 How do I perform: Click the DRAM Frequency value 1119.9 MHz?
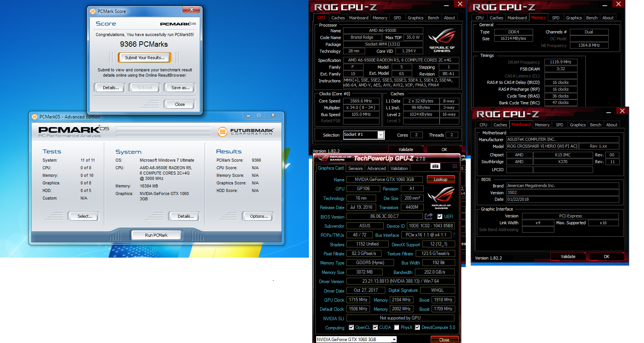click(561, 62)
